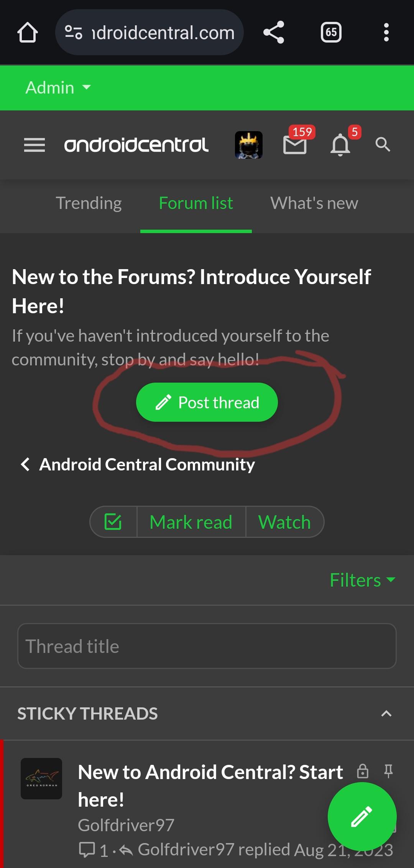414x868 pixels.
Task: Toggle the select-threads checkbox icon
Action: [x=113, y=522]
